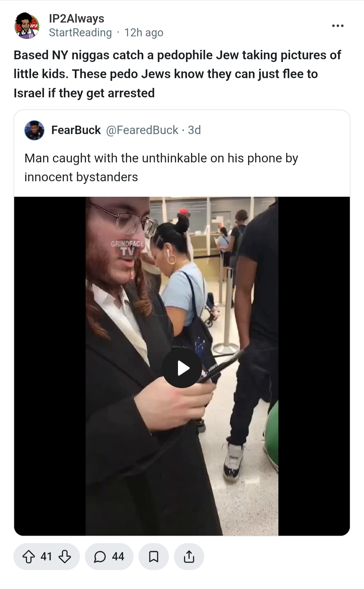This screenshot has height=589, width=364.
Task: Open the FearBuck display name
Action: [76, 130]
